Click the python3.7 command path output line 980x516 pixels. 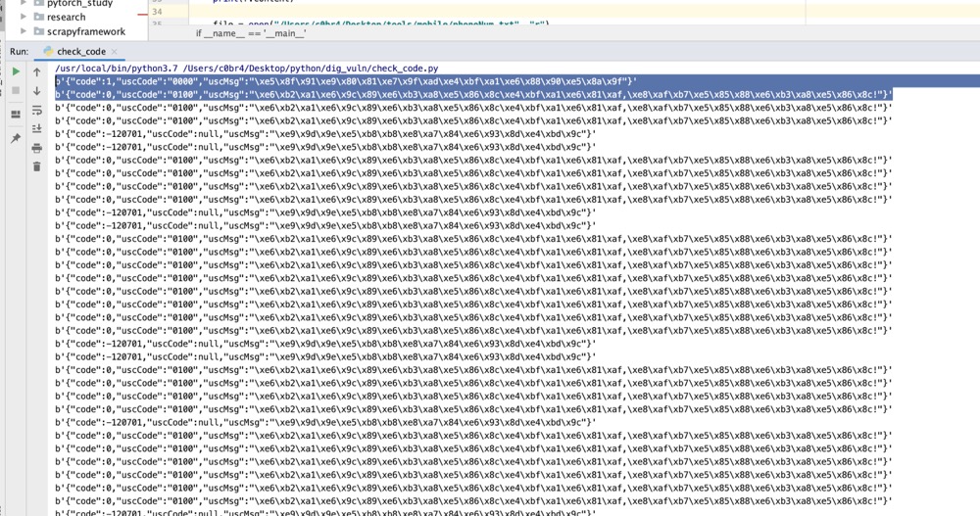246,69
